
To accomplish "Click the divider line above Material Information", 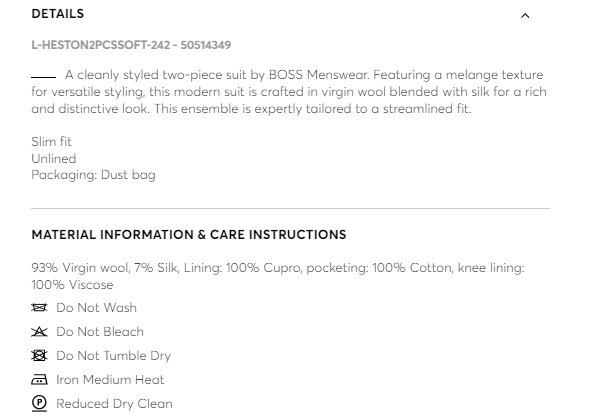I will pos(290,208).
